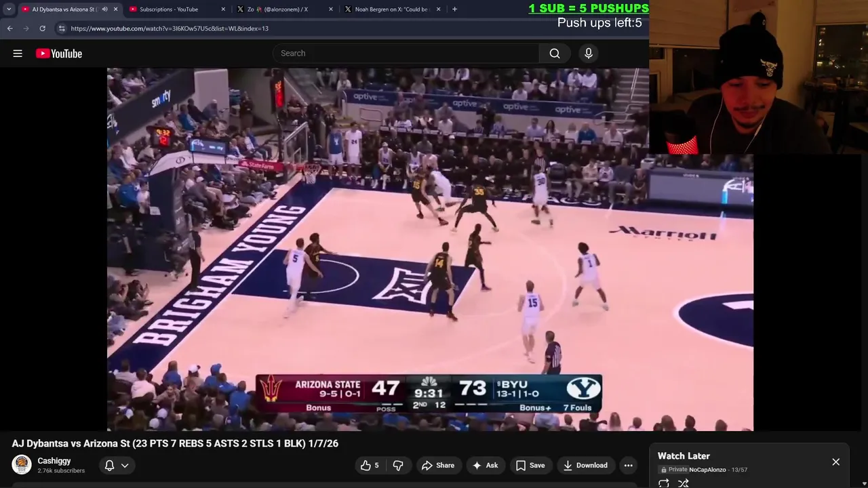Go back with the browser back arrow
The image size is (868, 488).
pyautogui.click(x=9, y=28)
